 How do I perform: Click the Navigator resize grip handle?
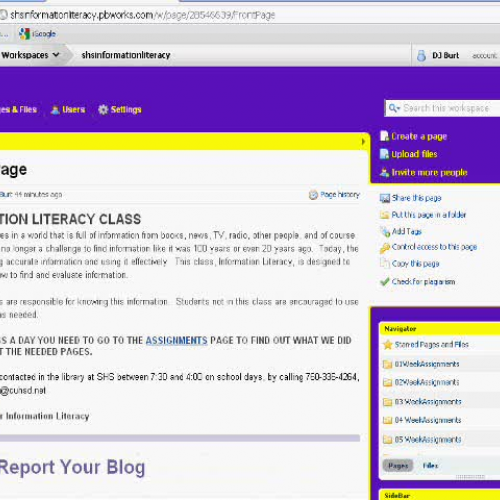[x=470, y=477]
